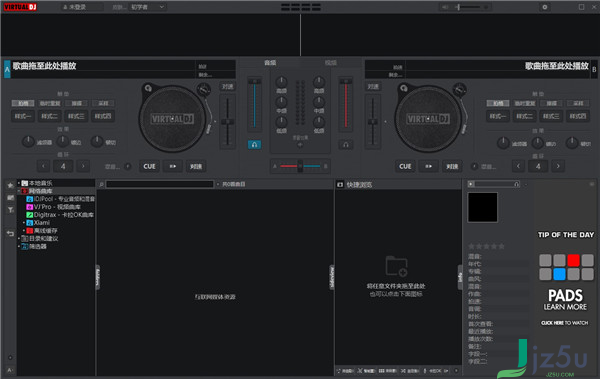Increase deck A loop length arrow
Viewport: 600px width, 379px height.
point(83,166)
